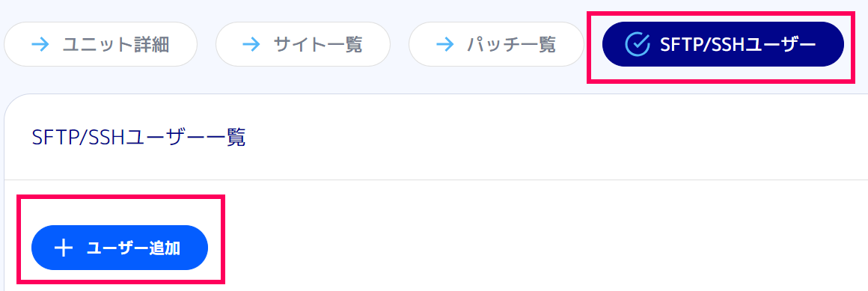This screenshot has width=868, height=291.
Task: Click the ユニット詳細 text label
Action: [115, 44]
